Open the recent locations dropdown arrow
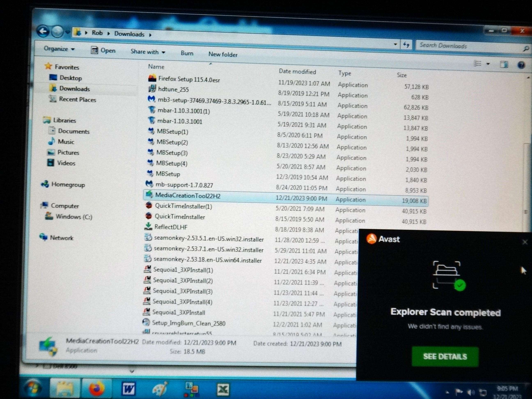 pos(68,32)
